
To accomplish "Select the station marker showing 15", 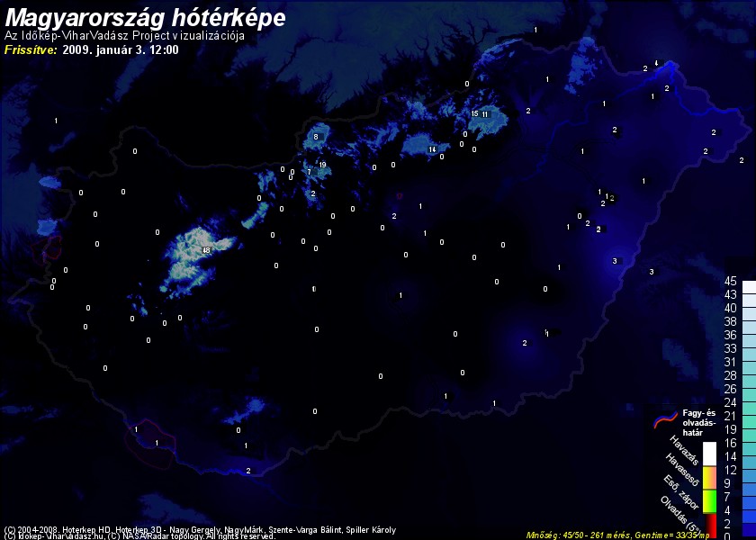I will point(474,113).
